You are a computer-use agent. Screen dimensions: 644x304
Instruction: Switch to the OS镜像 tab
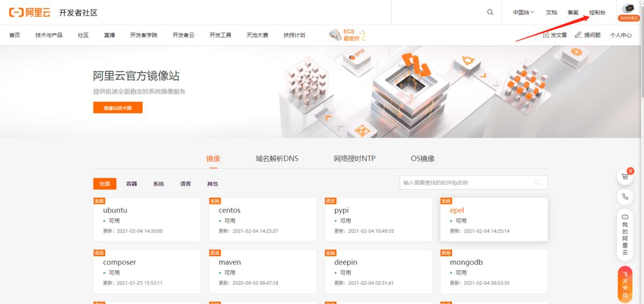tap(423, 158)
